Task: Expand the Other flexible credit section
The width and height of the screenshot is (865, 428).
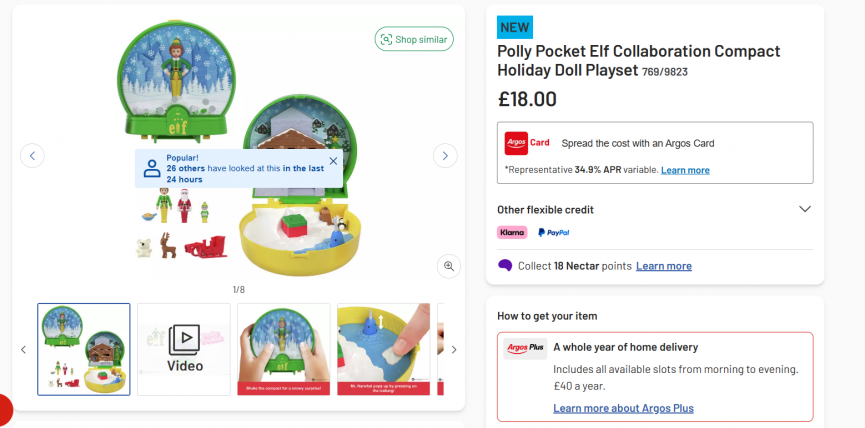Action: pos(805,209)
